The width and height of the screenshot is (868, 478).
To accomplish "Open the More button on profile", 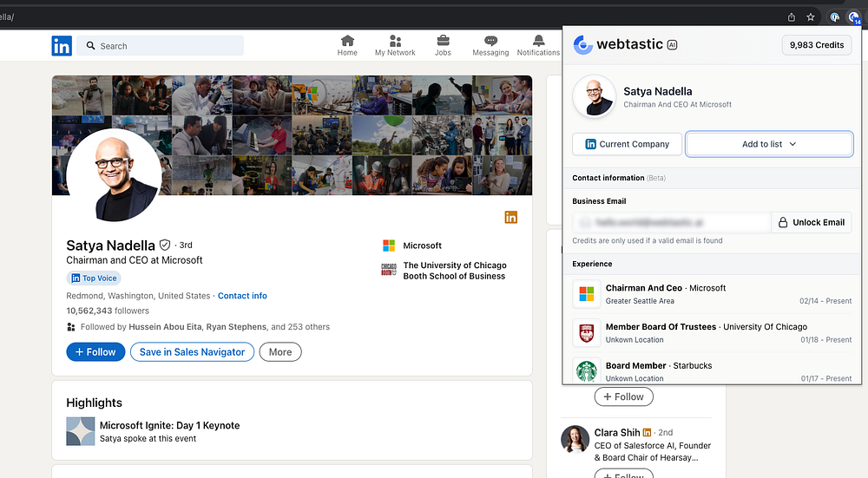I will pos(280,352).
